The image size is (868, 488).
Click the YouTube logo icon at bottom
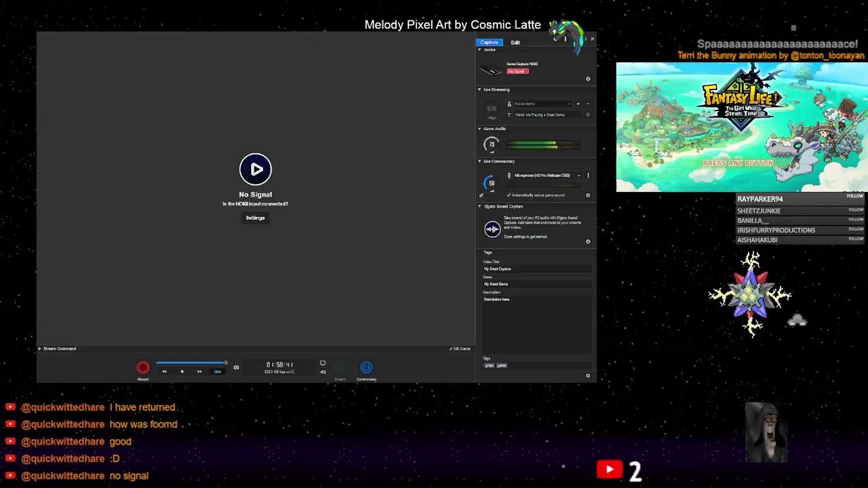610,469
